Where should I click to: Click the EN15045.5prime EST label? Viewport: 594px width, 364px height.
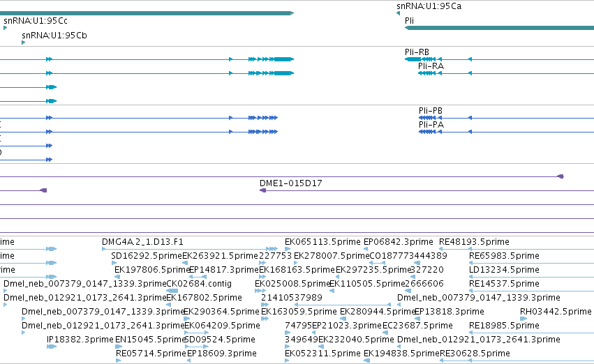[150, 340]
